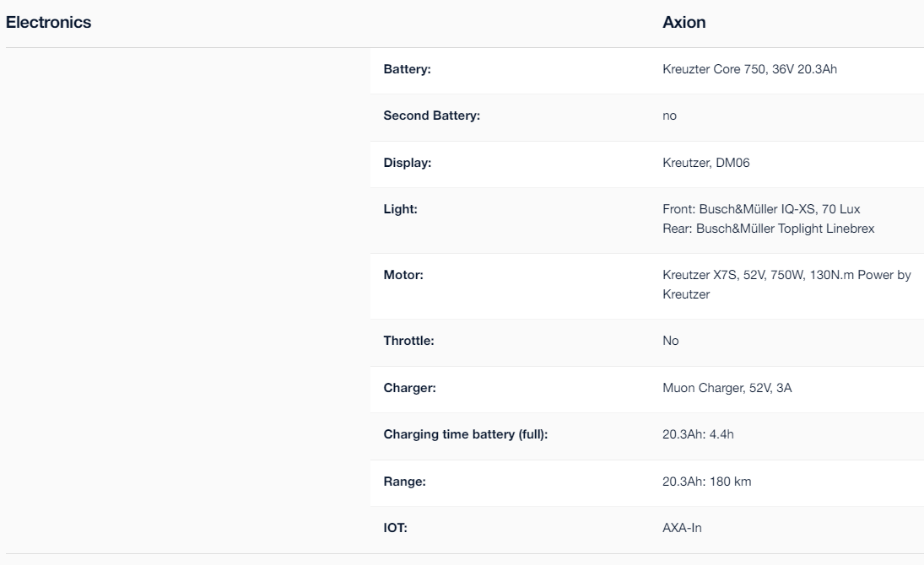This screenshot has height=565, width=924.
Task: Select the Muon Charger, 52V, 3A value
Action: coord(727,388)
